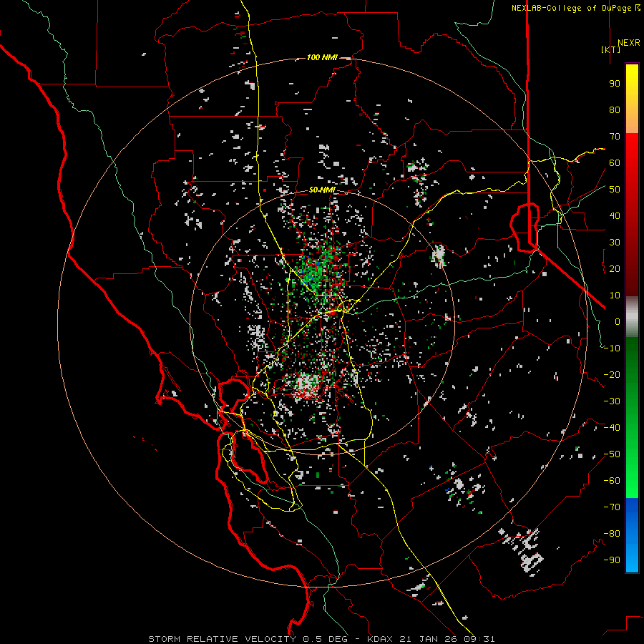The image size is (644, 644).
Task: Click the [KT] units label
Action: tap(611, 49)
